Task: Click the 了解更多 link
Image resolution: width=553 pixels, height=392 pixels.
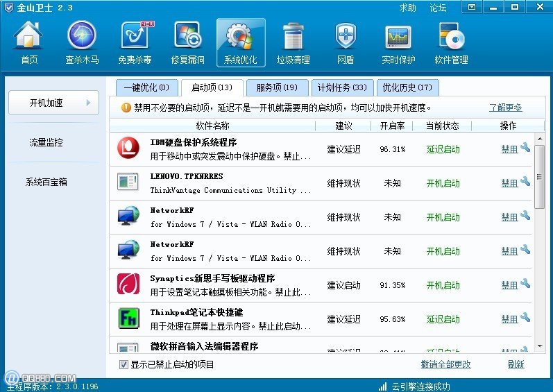Action: 505,108
